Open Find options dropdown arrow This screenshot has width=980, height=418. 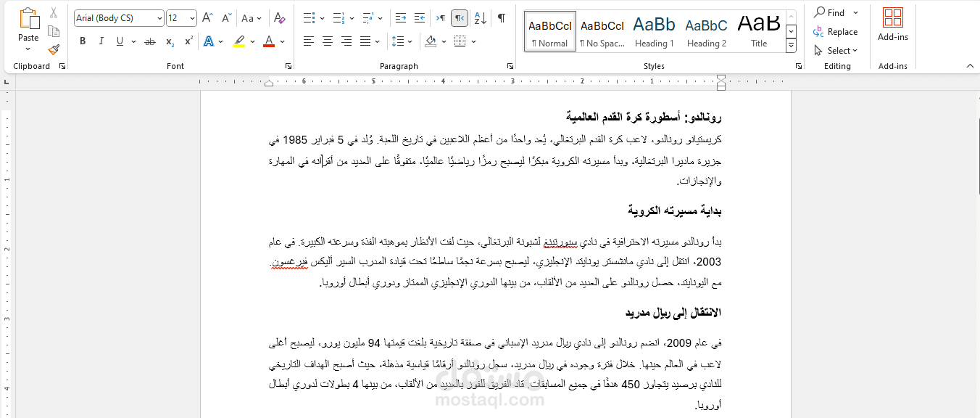(855, 12)
